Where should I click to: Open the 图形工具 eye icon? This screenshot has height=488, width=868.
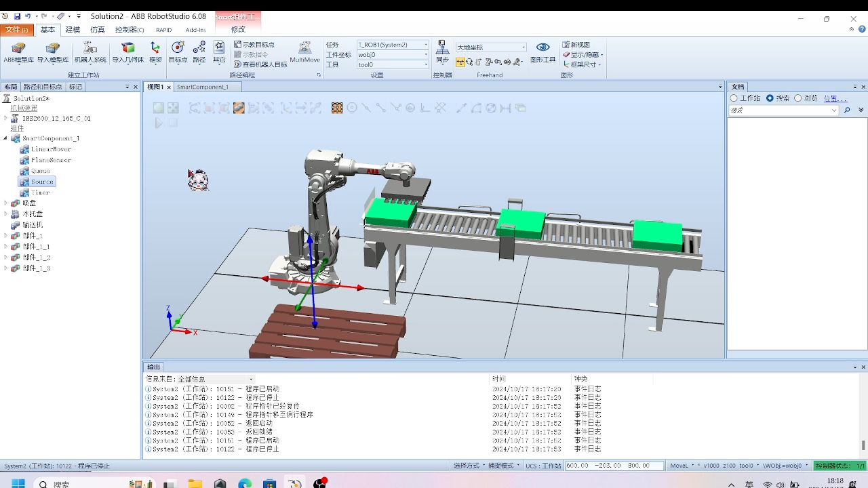click(542, 47)
